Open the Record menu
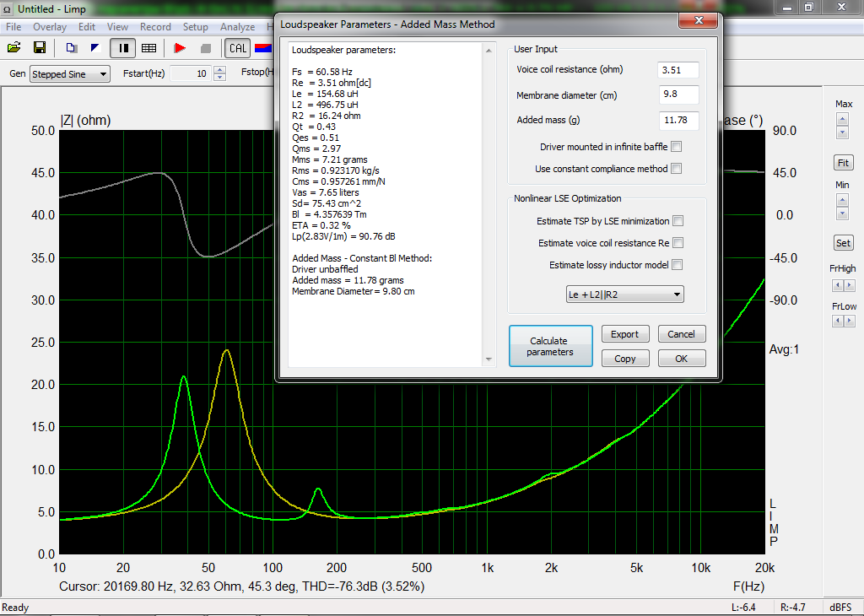Image resolution: width=864 pixels, height=616 pixels. coord(155,26)
